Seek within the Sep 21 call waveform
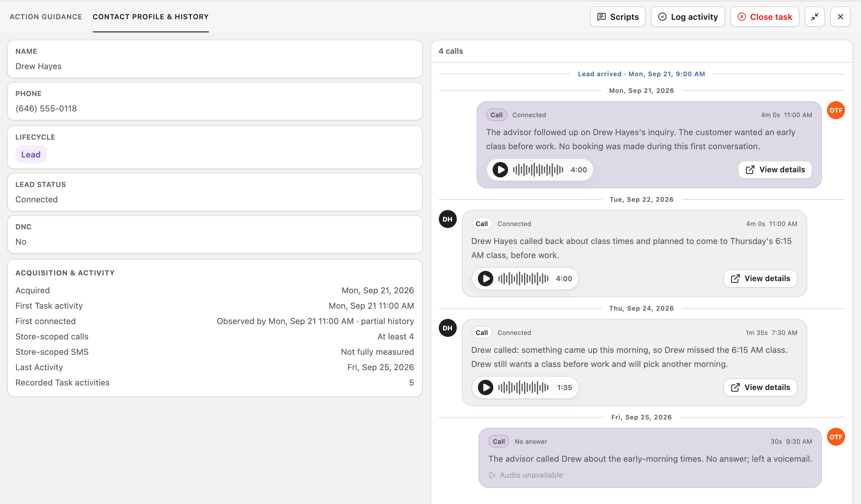 (538, 170)
